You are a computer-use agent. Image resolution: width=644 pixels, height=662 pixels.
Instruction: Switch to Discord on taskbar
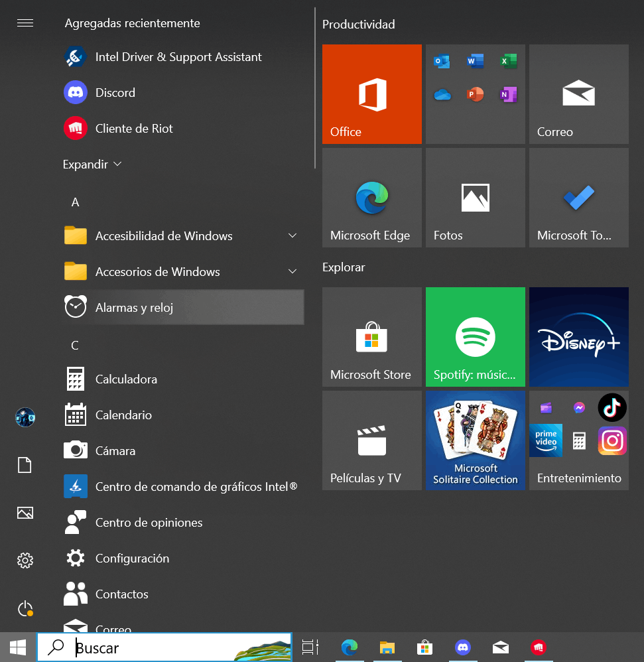pyautogui.click(x=463, y=647)
